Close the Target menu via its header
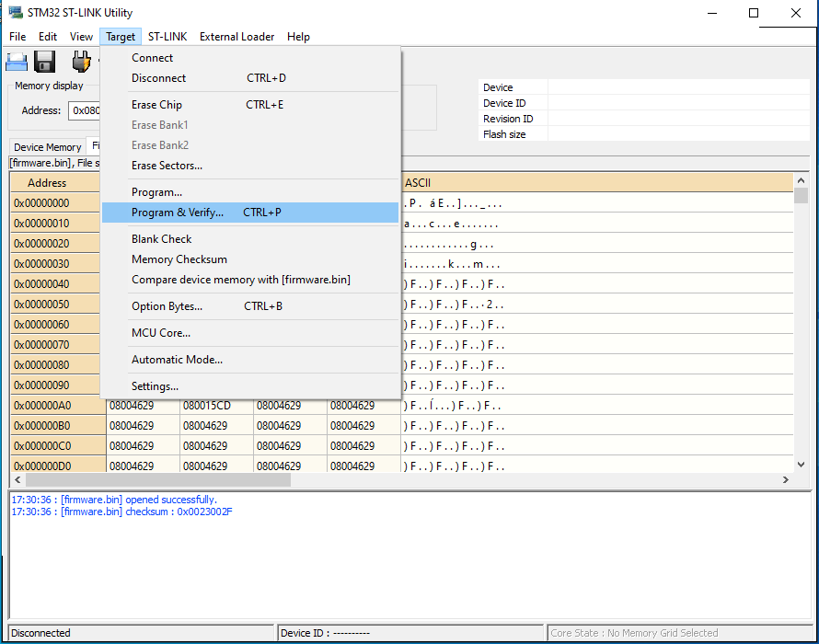This screenshot has height=644, width=819. 121,37
